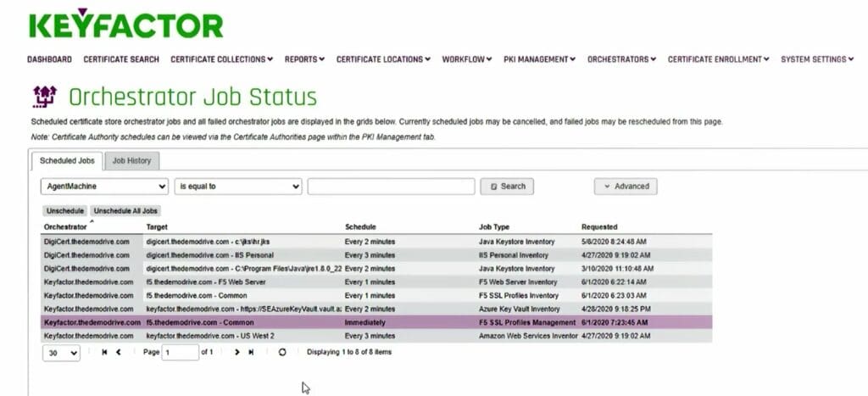
Task: Expand the Certificate Locations menu
Action: pos(383,59)
